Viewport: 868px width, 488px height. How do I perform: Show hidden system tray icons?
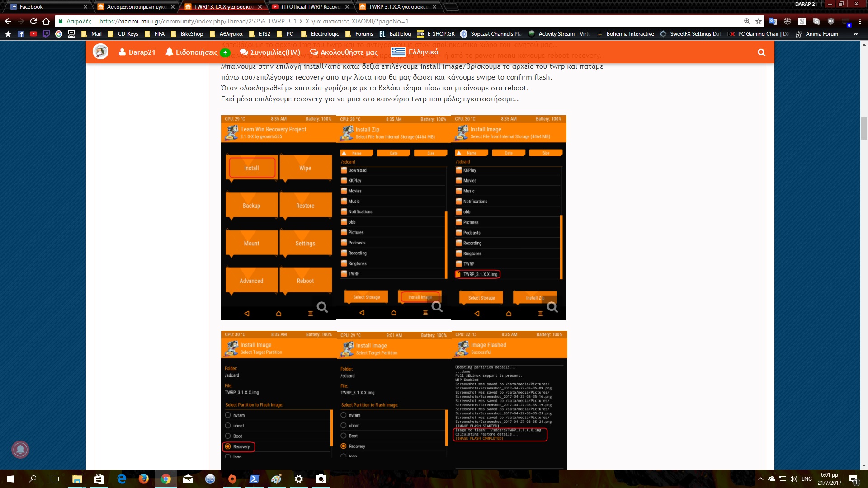tap(760, 479)
